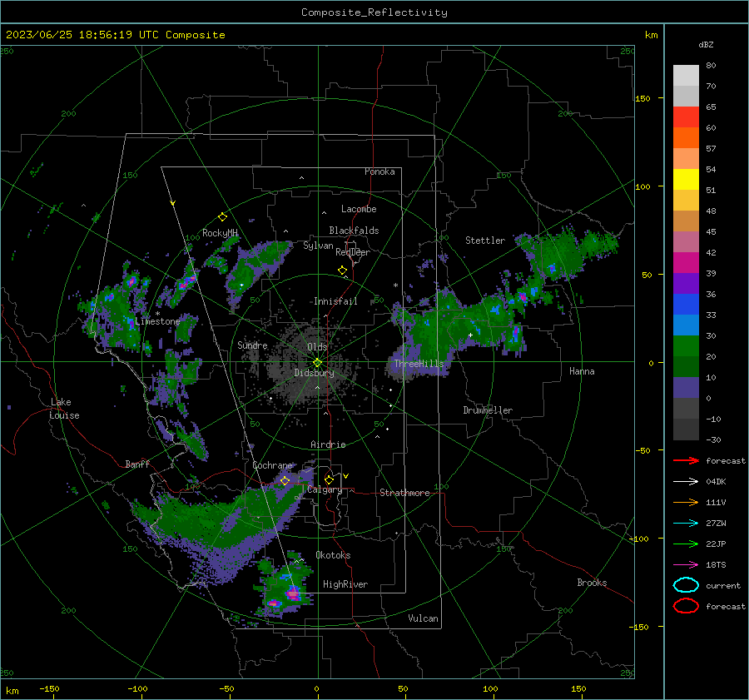Click the red 'forecast' ellipse legend symbol
749x700 pixels.
[x=686, y=606]
